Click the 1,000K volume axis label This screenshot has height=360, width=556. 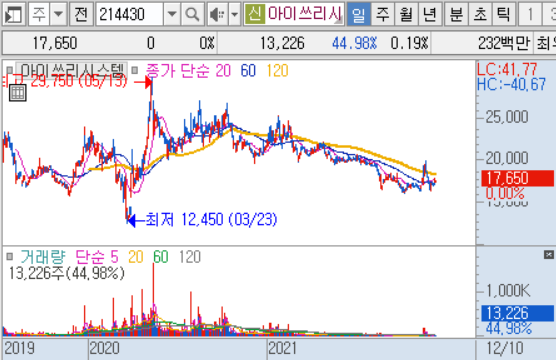508,290
